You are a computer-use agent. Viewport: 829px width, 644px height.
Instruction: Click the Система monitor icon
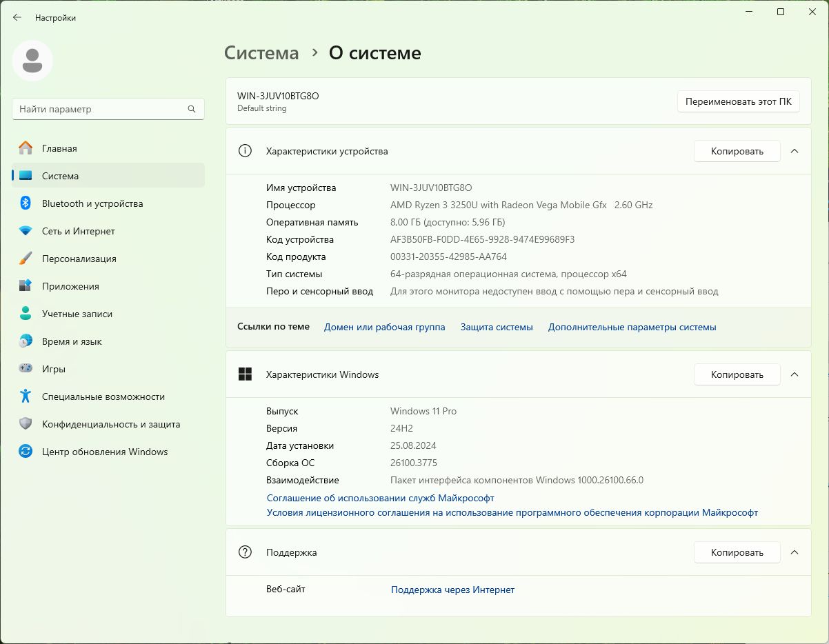tap(26, 176)
